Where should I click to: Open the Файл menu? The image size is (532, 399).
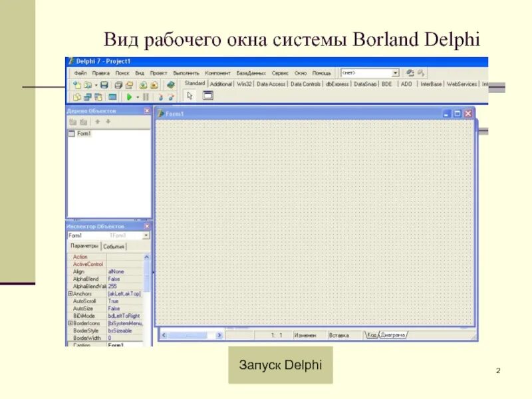80,73
